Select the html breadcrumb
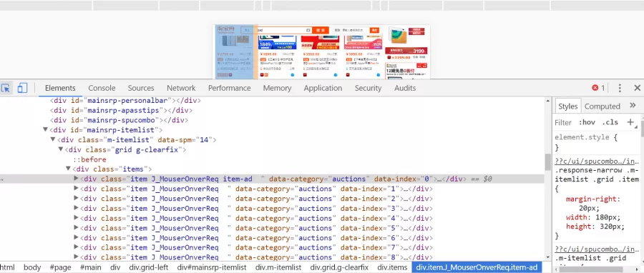644x273 pixels. pos(7,267)
